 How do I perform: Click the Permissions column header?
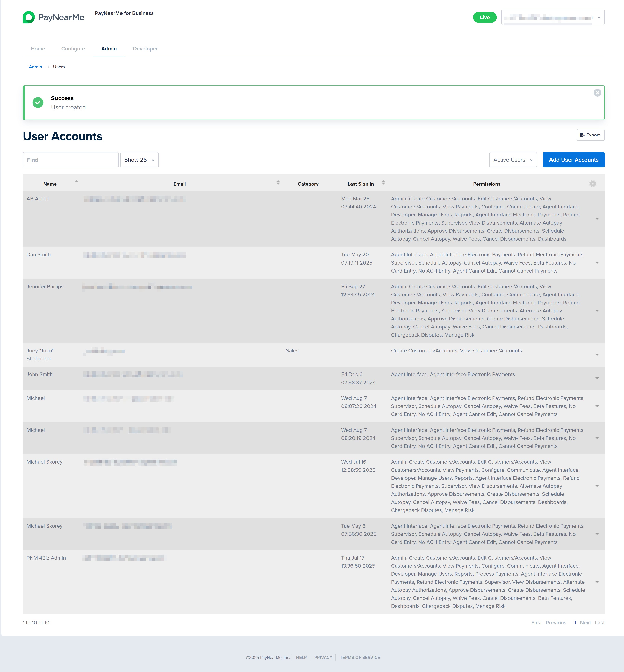487,184
